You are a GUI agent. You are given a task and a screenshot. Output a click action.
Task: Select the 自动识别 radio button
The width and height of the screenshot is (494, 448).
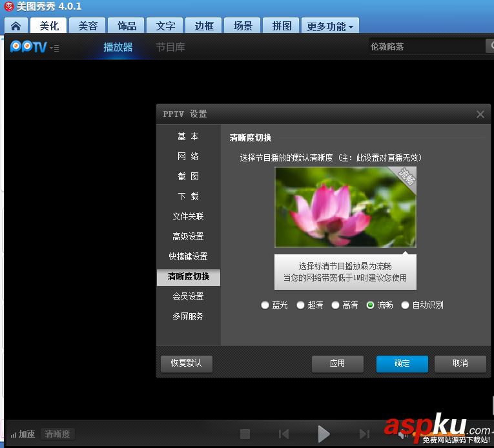pos(405,305)
